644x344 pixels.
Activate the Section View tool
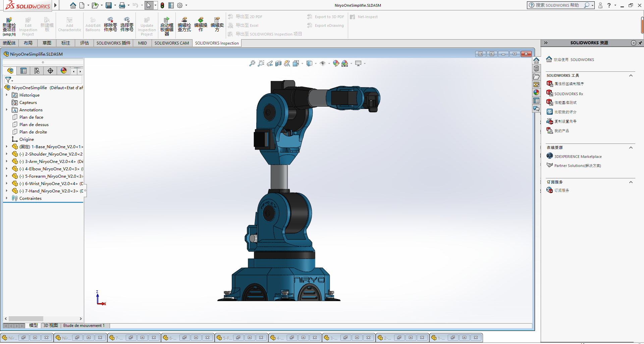pos(278,63)
